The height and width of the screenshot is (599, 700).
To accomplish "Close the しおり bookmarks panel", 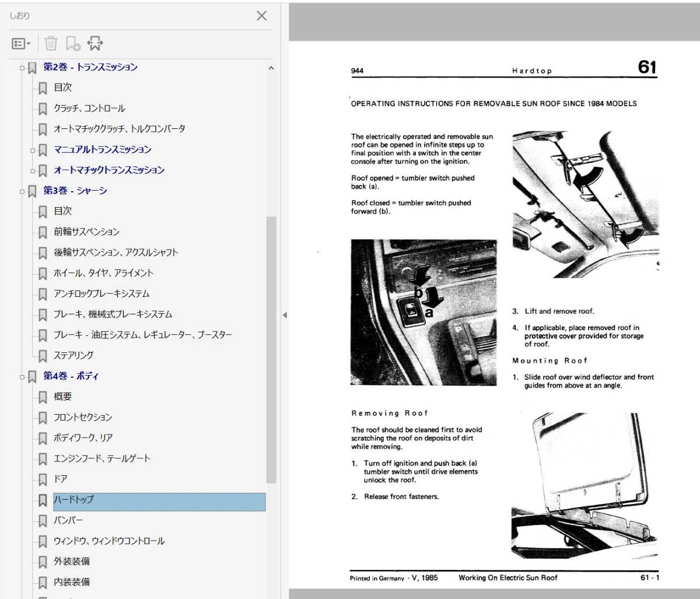I will click(x=261, y=16).
